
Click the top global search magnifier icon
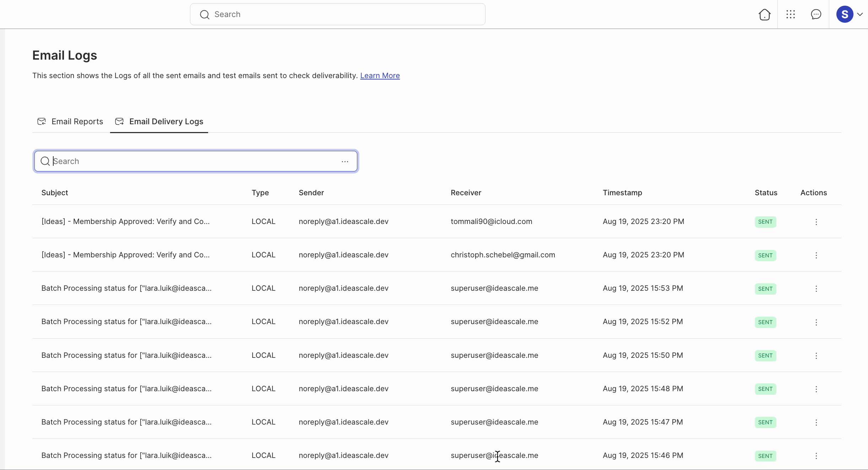pyautogui.click(x=205, y=15)
